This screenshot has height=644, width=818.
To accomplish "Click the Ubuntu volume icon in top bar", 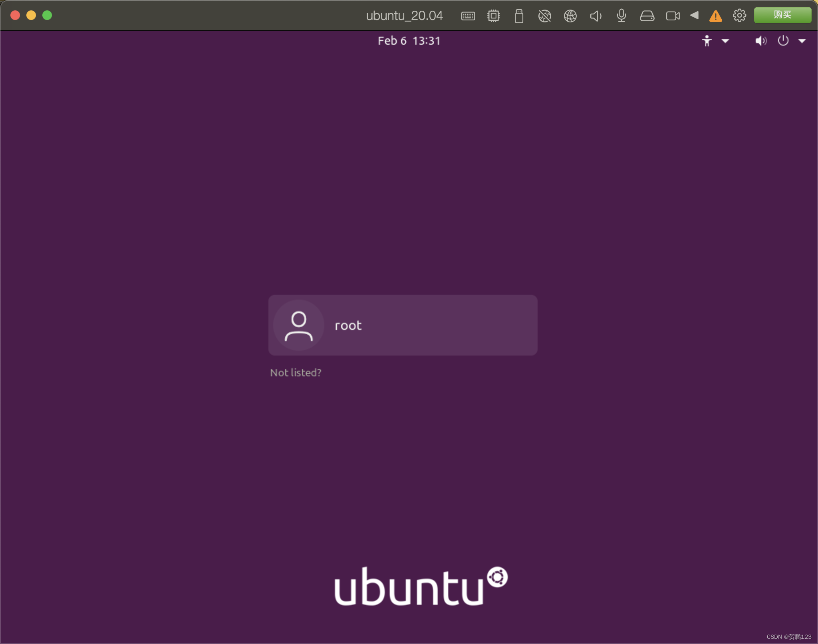I will pyautogui.click(x=760, y=41).
